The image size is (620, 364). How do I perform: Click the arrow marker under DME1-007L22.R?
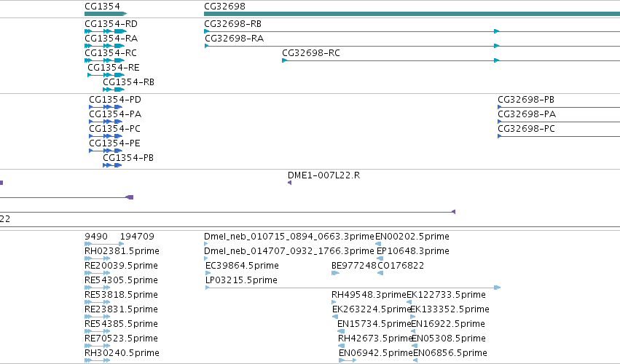[x=289, y=183]
